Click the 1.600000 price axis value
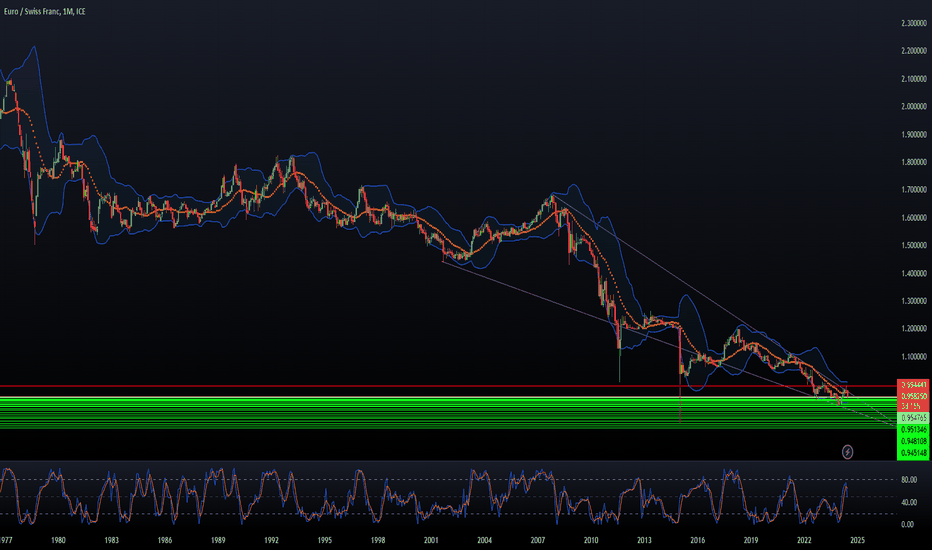The image size is (932, 550). [914, 218]
